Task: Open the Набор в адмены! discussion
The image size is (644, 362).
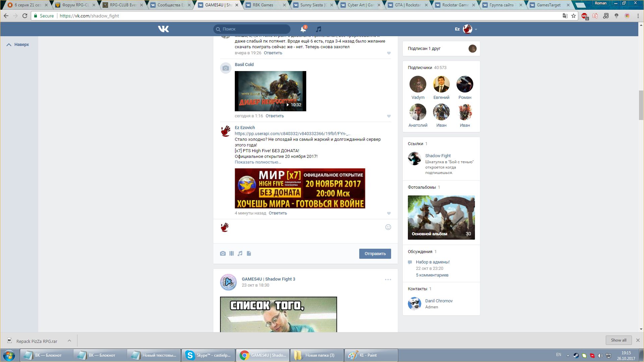Action: 433,262
